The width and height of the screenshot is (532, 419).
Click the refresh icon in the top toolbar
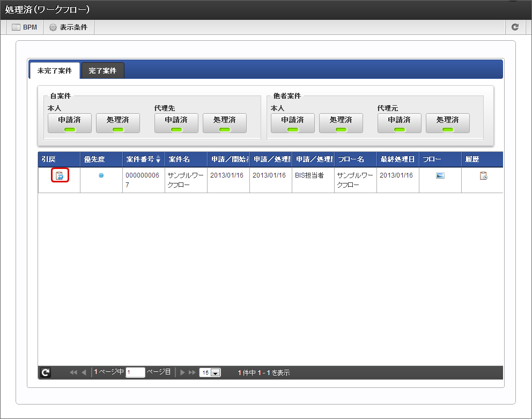pyautogui.click(x=515, y=27)
